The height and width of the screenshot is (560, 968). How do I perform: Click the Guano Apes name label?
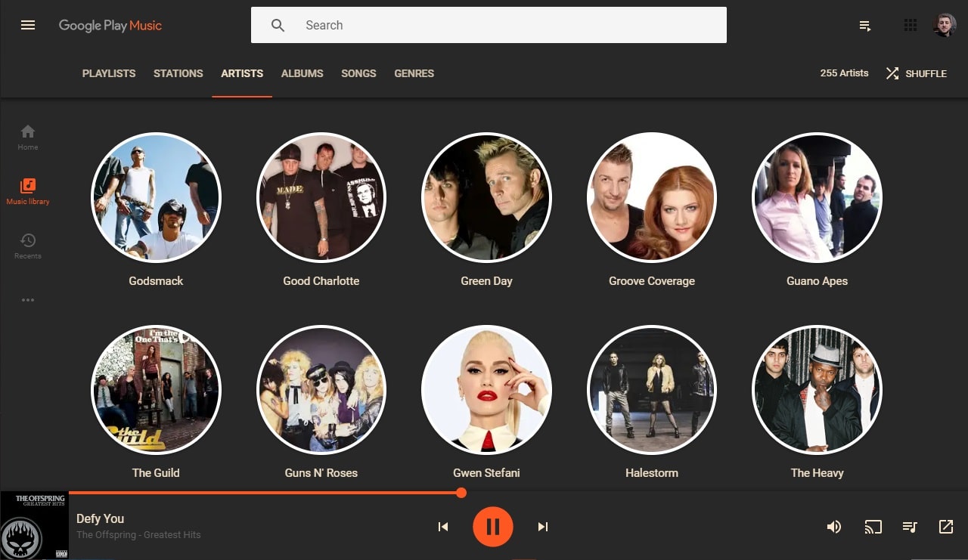(818, 280)
